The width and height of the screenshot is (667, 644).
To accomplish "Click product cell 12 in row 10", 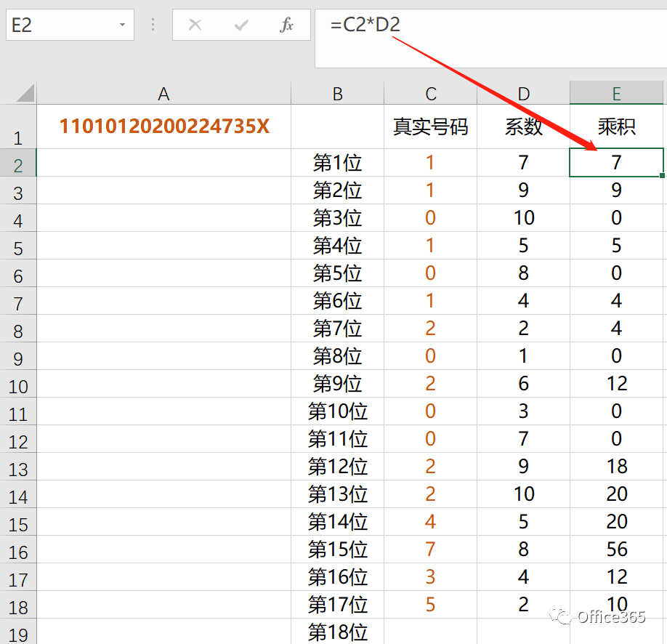I will point(616,384).
